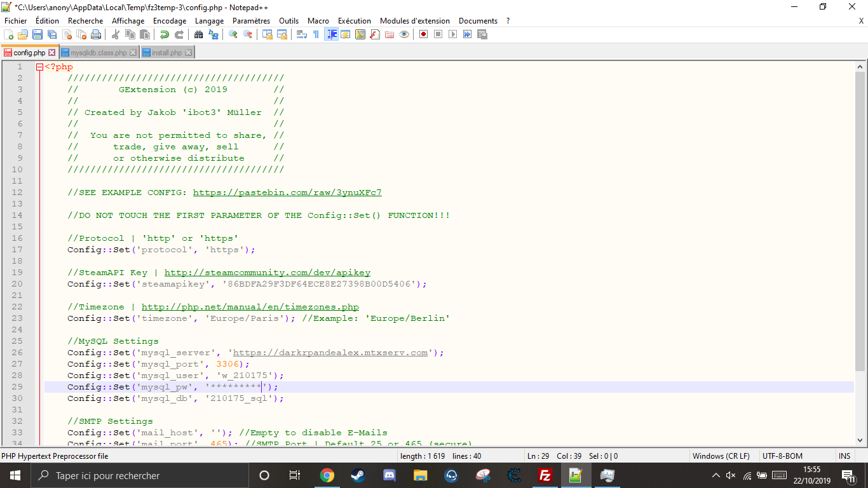Click INS mode in status bar
This screenshot has height=488, width=868.
844,456
